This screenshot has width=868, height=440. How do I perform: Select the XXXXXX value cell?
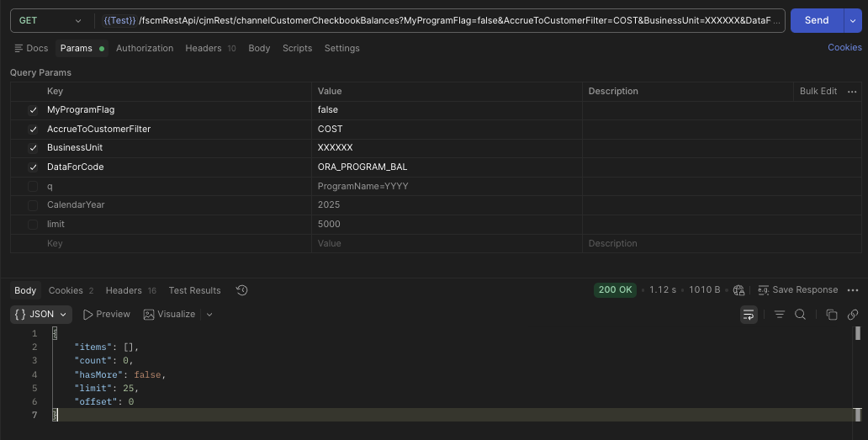coord(447,148)
